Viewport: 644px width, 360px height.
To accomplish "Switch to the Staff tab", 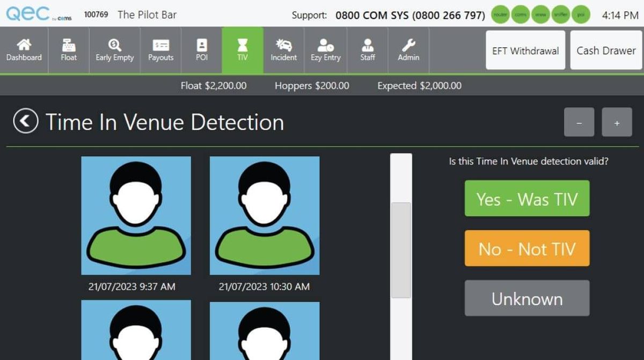I will (367, 50).
